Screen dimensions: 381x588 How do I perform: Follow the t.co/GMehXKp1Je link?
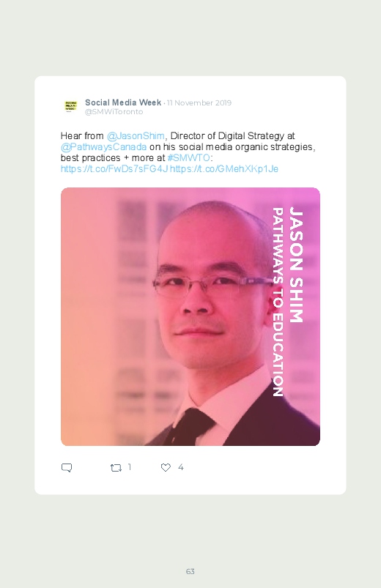224,168
